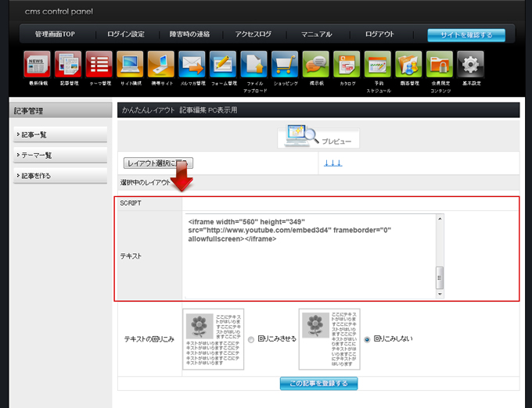532x408 pixels.
Task: Click the 掲示板 speech bubble icon
Action: pos(315,64)
